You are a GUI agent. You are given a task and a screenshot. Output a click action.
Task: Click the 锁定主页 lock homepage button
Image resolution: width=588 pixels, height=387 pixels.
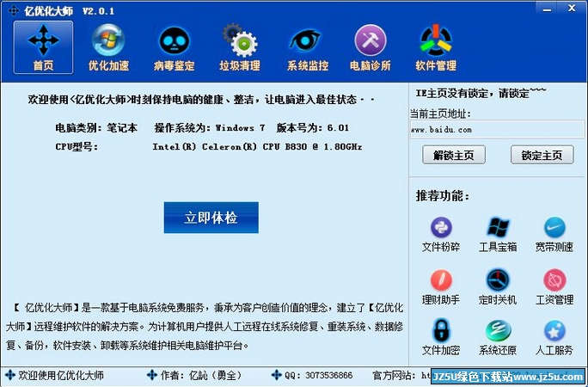coord(542,155)
